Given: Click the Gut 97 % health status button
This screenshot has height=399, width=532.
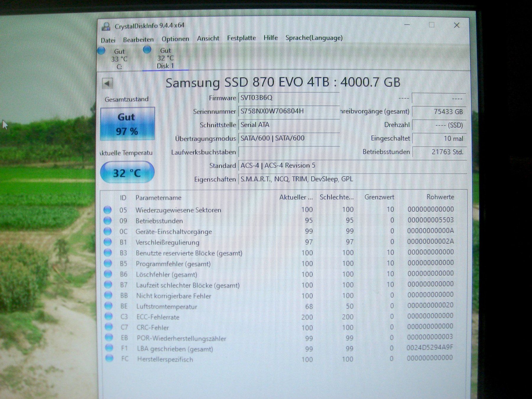Looking at the screenshot, I should [x=127, y=124].
